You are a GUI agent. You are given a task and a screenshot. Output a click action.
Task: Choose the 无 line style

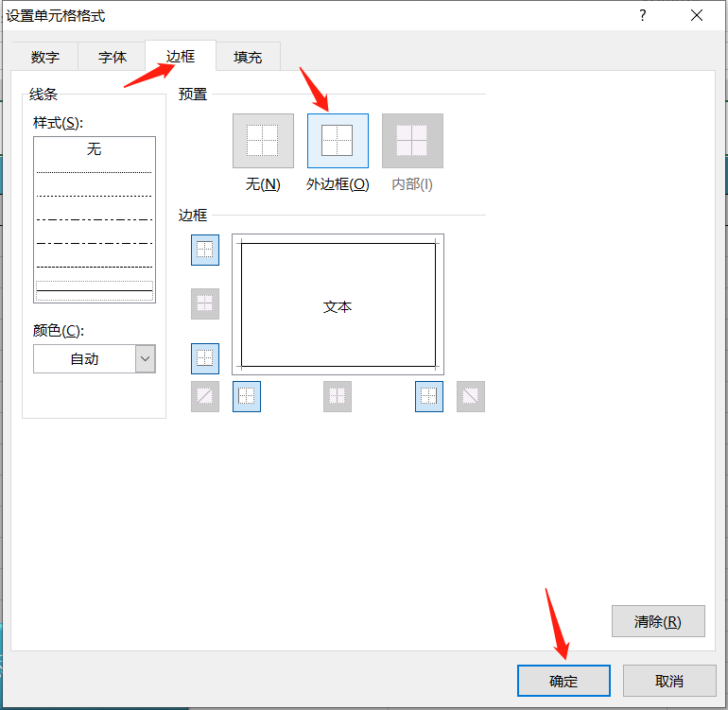[x=95, y=149]
